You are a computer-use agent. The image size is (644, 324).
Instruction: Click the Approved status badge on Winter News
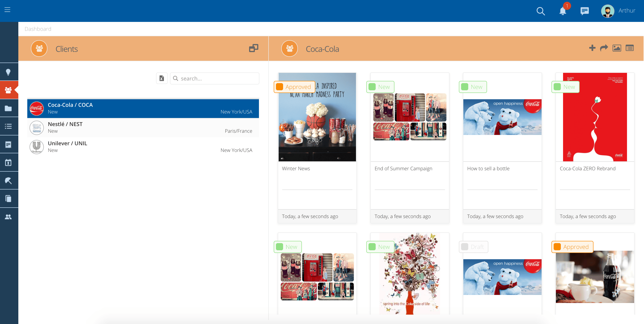coord(294,87)
